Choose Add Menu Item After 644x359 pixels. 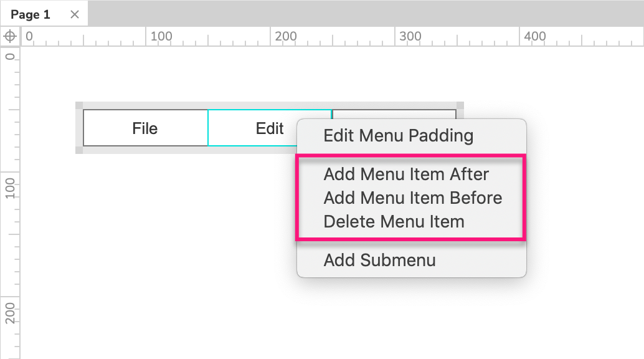pyautogui.click(x=406, y=174)
